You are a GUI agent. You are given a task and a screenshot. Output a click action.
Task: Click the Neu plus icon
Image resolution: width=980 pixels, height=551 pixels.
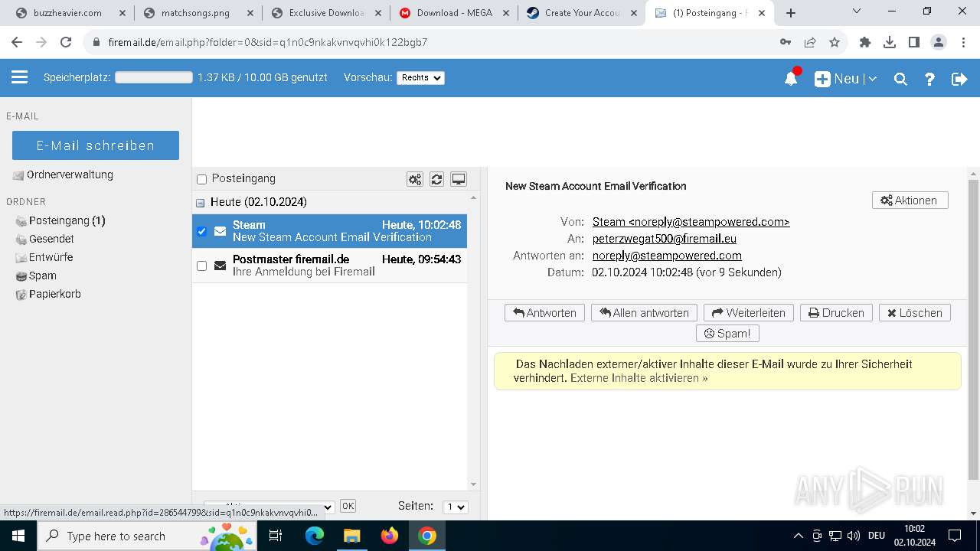[822, 79]
